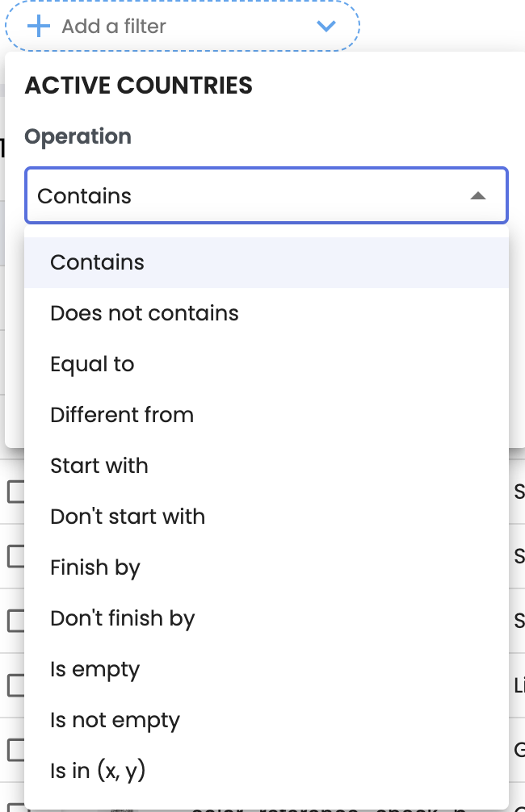
Task: Click the plus icon beside Add a filter
Action: 38,26
